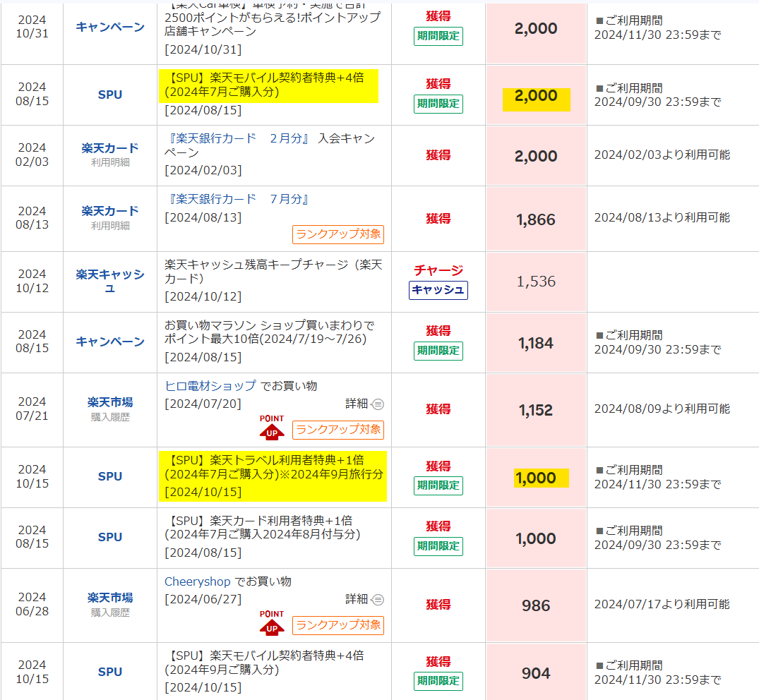Open 購入履歴 under 楽天市場 for 2024/06/28

coord(110,612)
